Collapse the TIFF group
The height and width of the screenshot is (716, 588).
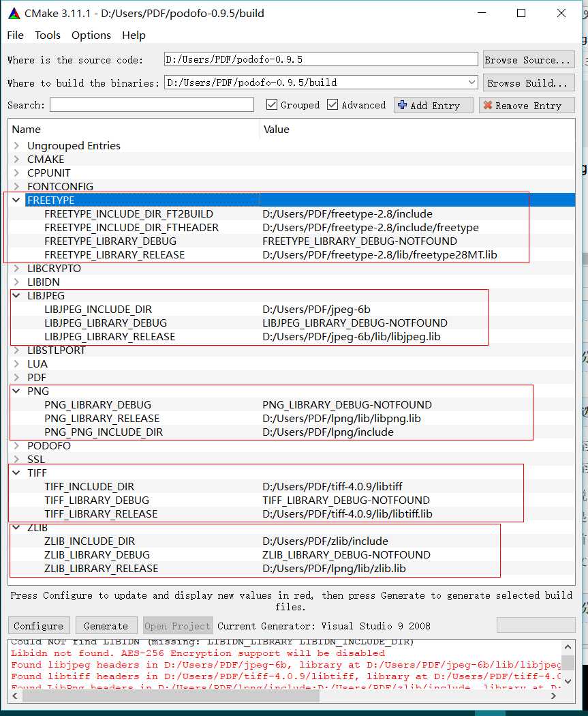coord(16,473)
